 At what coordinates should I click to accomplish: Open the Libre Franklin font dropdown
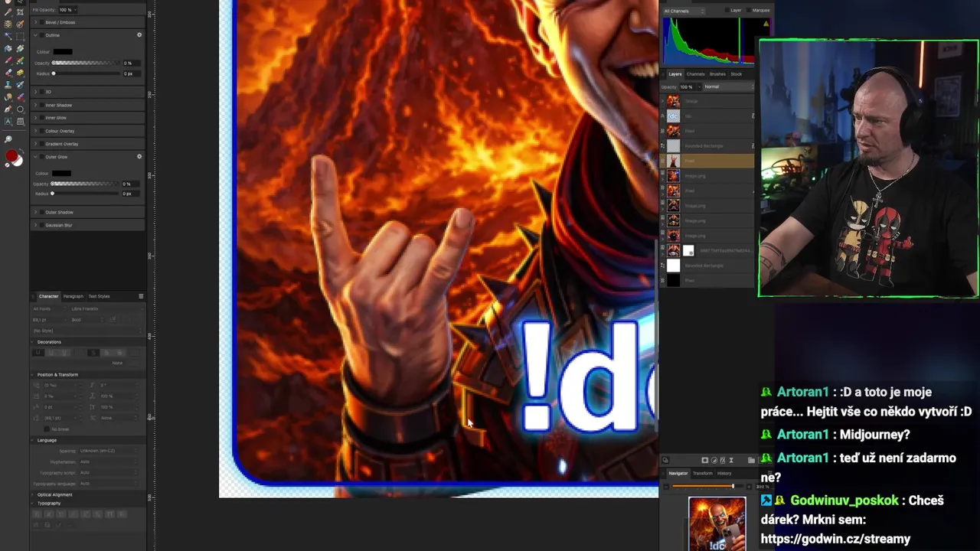click(x=107, y=309)
